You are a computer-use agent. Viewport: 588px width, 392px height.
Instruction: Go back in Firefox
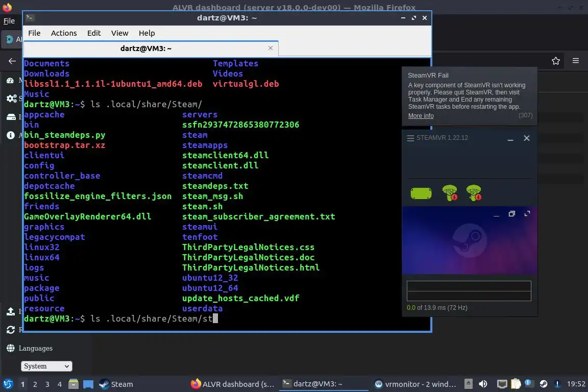tap(12, 61)
